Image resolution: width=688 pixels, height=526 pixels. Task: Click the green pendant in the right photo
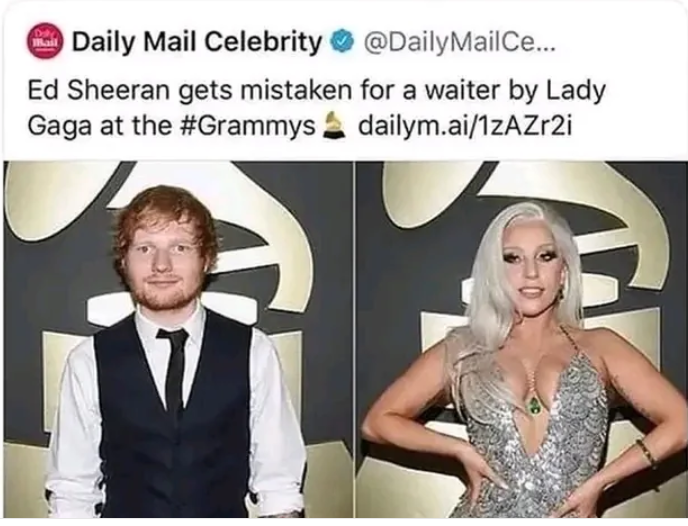coord(535,404)
